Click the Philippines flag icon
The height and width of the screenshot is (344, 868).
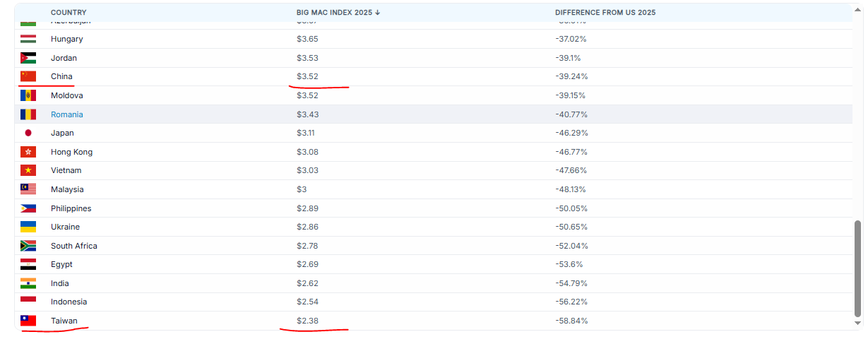(28, 208)
